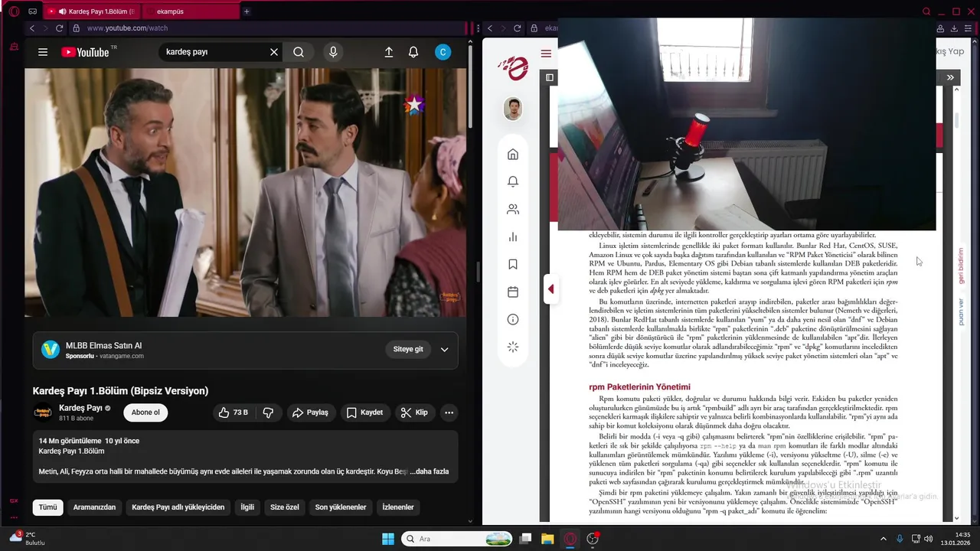Open the ekampüs Opera easy-setup menu icon
This screenshot has width=980, height=551.
[969, 28]
